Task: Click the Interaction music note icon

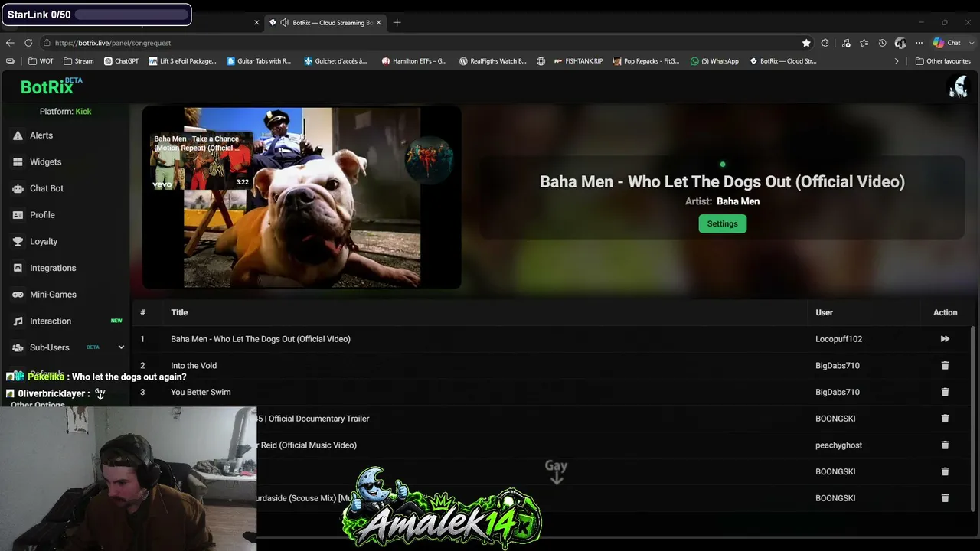Action: [x=18, y=321]
